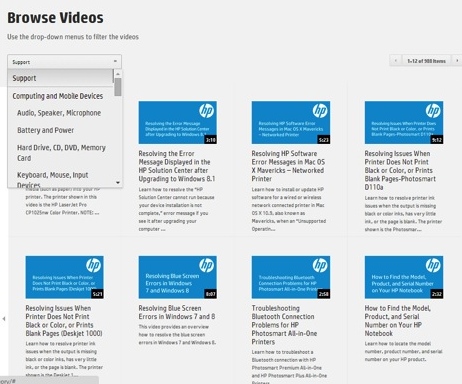Open title link Troubleshooting Bluetooth Connection Problems
This screenshot has width=462, height=384.
(x=284, y=325)
